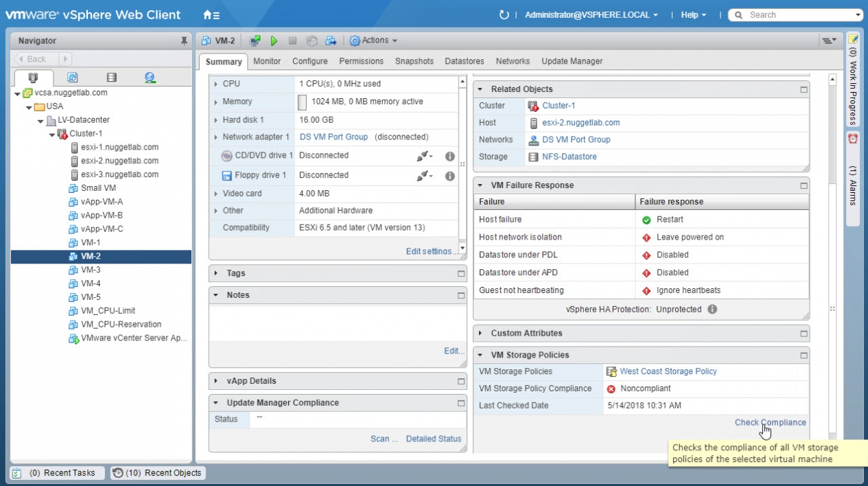Expand the Tags panel
Screen dimensions: 868x486
click(216, 273)
